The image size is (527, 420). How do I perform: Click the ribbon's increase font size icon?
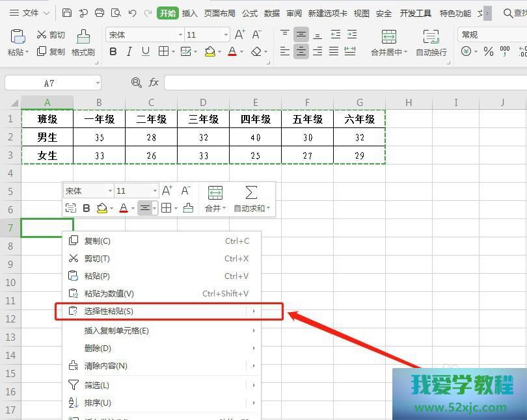(240, 34)
